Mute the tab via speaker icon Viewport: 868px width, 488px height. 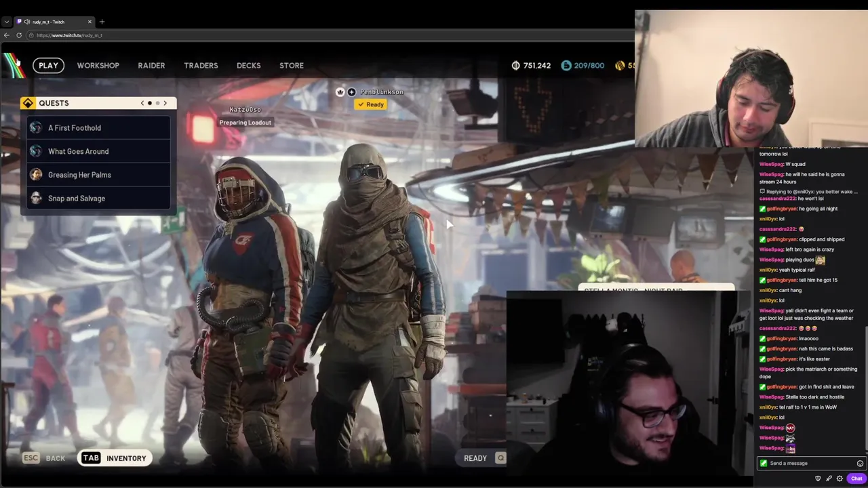tap(28, 22)
